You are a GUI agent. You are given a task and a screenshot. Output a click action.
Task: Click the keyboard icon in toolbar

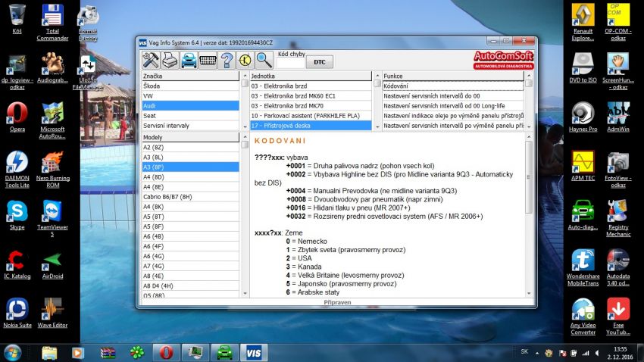click(208, 61)
